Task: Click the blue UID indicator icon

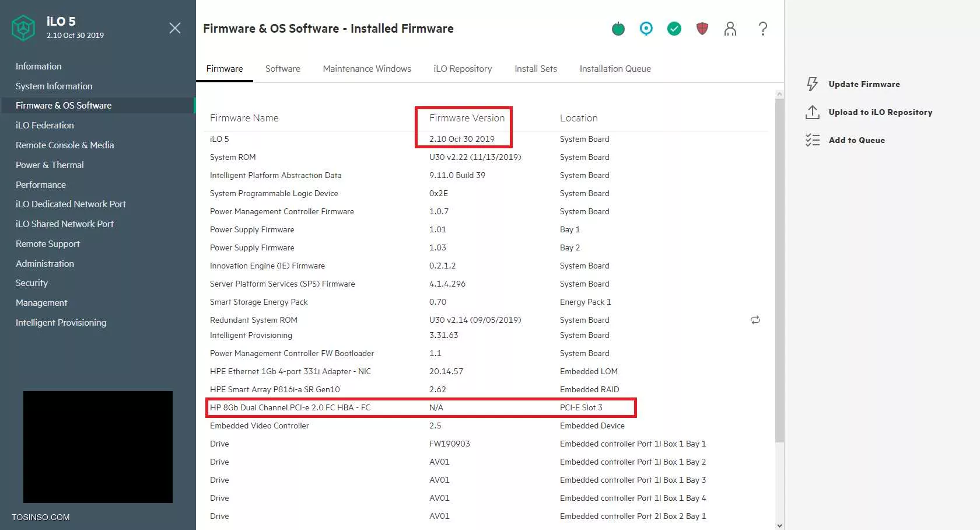Action: point(646,29)
